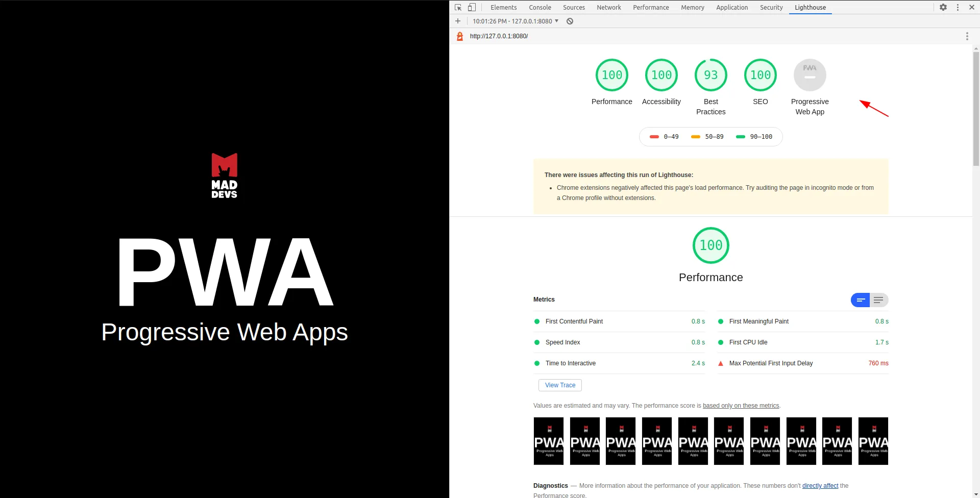Select the Lighthouse tab
This screenshot has height=498, width=980.
point(810,7)
